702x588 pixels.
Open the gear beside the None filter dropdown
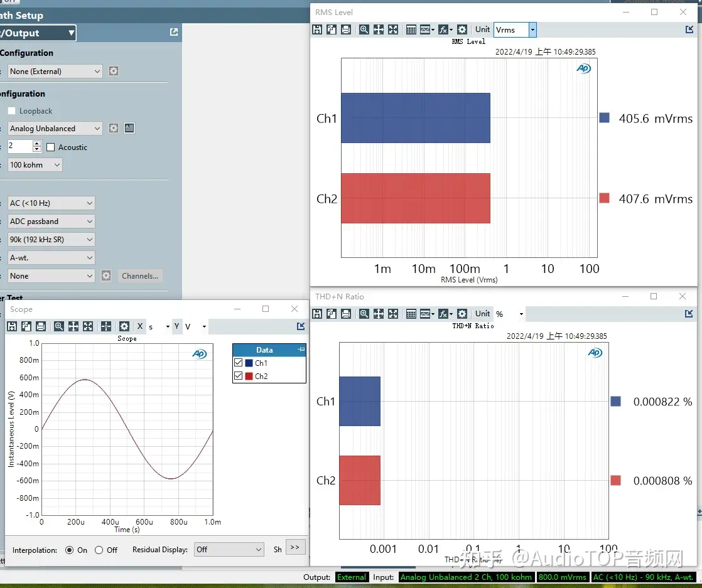[106, 275]
